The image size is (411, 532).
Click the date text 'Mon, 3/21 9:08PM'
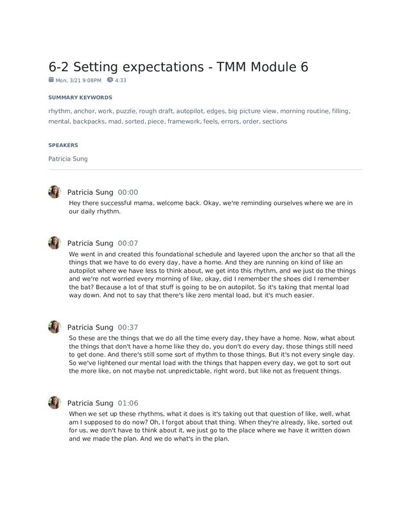pyautogui.click(x=78, y=80)
